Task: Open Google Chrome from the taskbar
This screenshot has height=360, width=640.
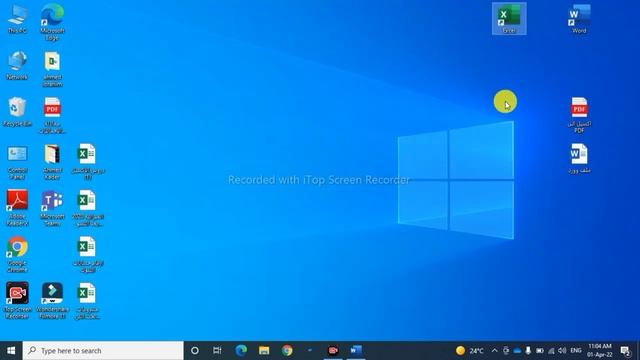Action: pyautogui.click(x=287, y=351)
